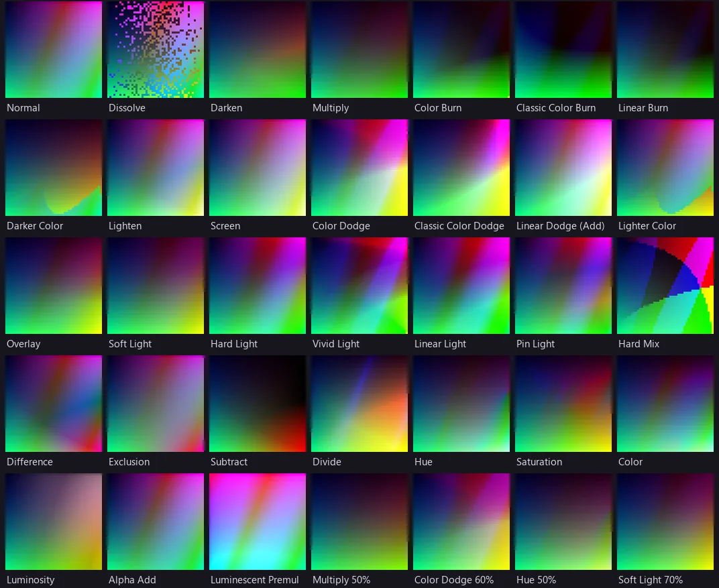The image size is (719, 588).
Task: Choose the Hard Mix thumbnail
Action: (665, 286)
